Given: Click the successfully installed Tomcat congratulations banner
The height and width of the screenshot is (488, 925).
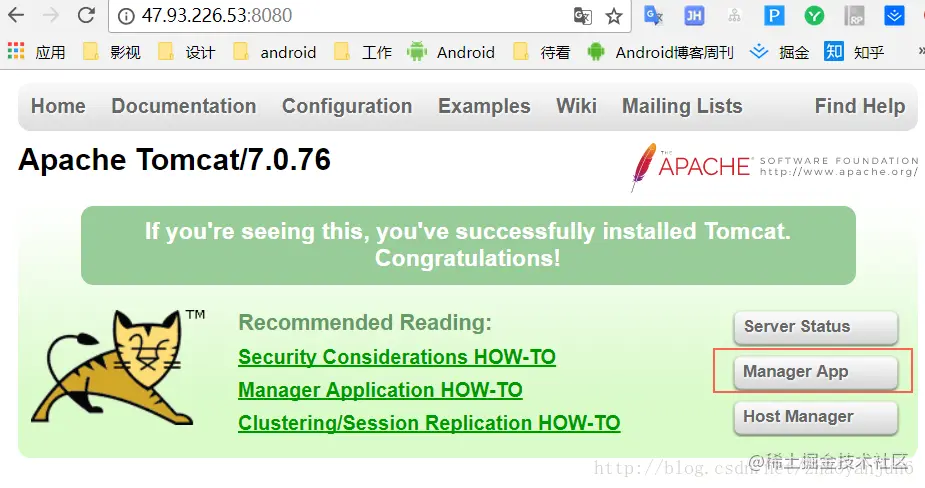Looking at the screenshot, I should pyautogui.click(x=468, y=245).
